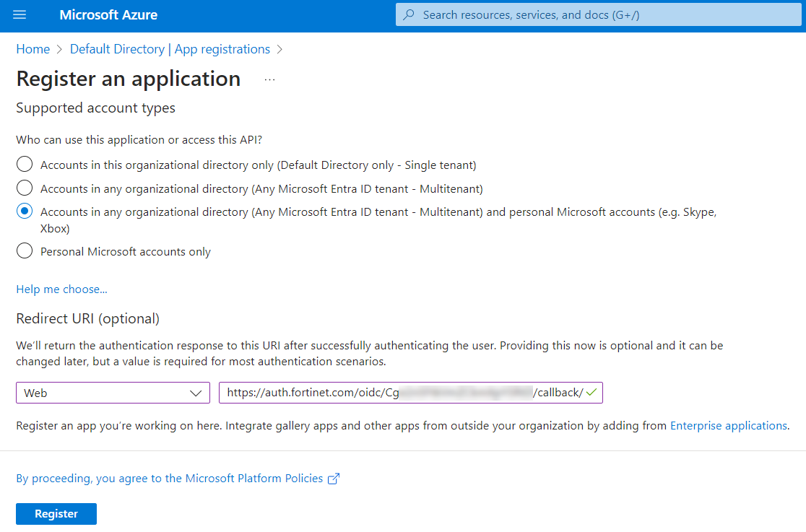Click the green checkmark in Redirect URI field
The width and height of the screenshot is (806, 532).
click(591, 392)
